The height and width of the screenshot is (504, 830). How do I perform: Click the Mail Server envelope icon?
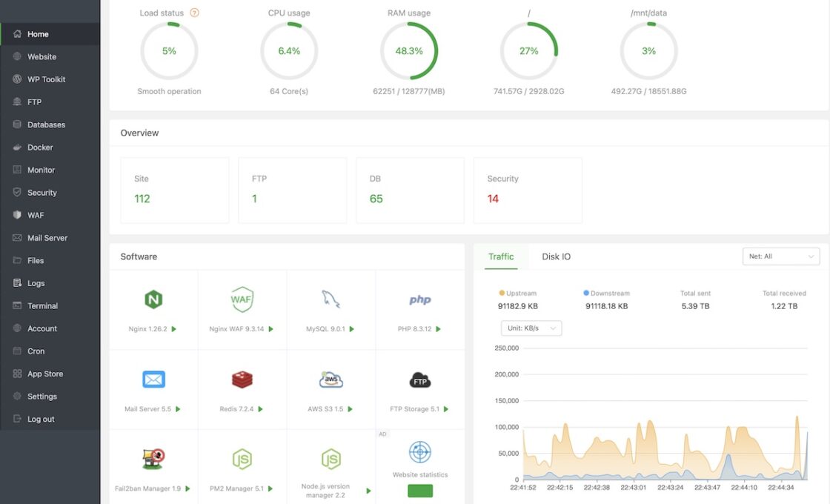(153, 379)
